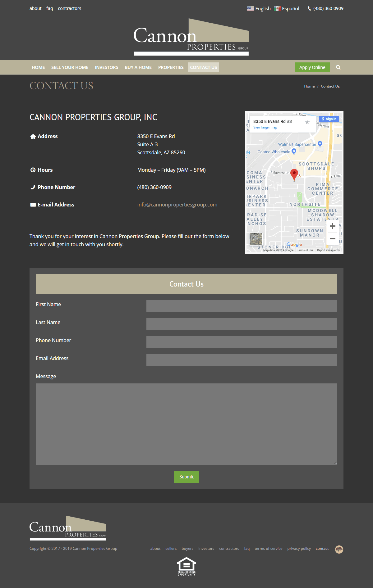
Task: Open Terms of Use on the map
Action: point(305,250)
